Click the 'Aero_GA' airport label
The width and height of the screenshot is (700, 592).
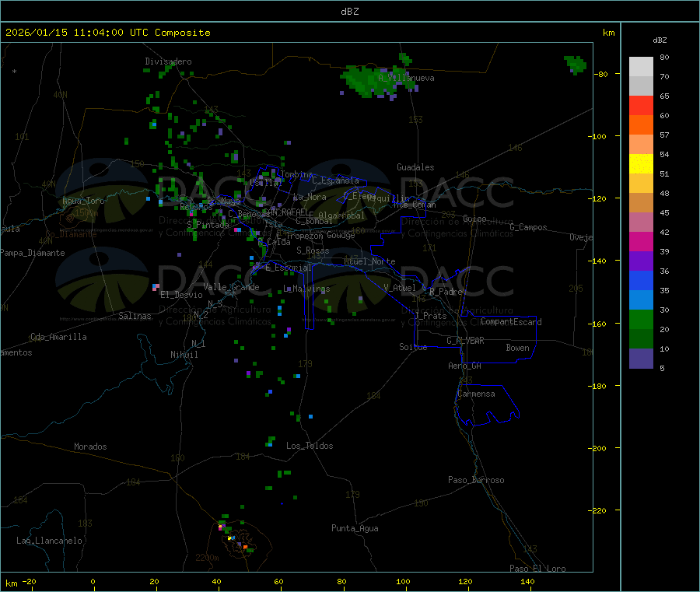pyautogui.click(x=465, y=366)
